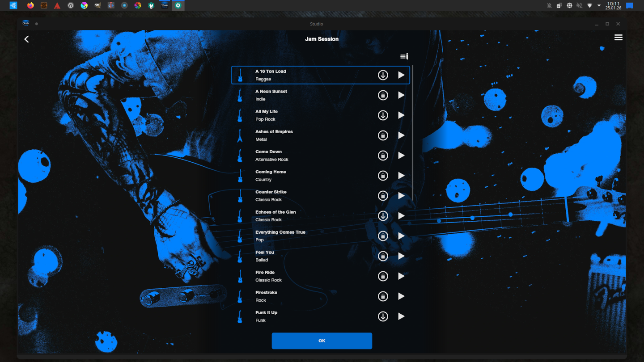
Task: Select the Coming Home country track
Action: pyautogui.click(x=304, y=176)
